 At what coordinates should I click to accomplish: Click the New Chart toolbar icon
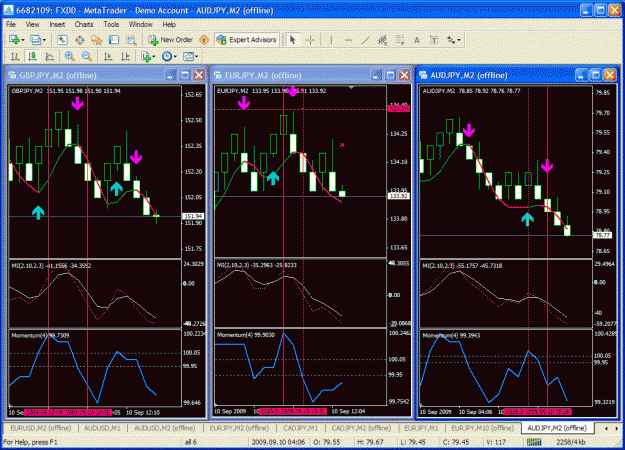pos(14,40)
